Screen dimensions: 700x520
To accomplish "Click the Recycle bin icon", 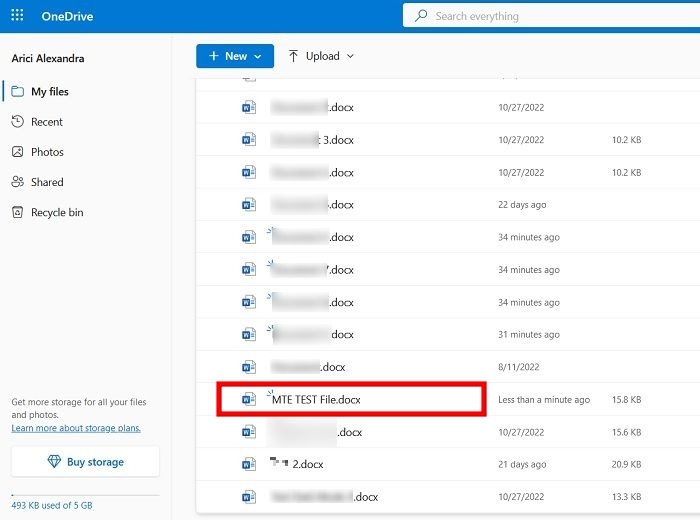I will pos(18,212).
